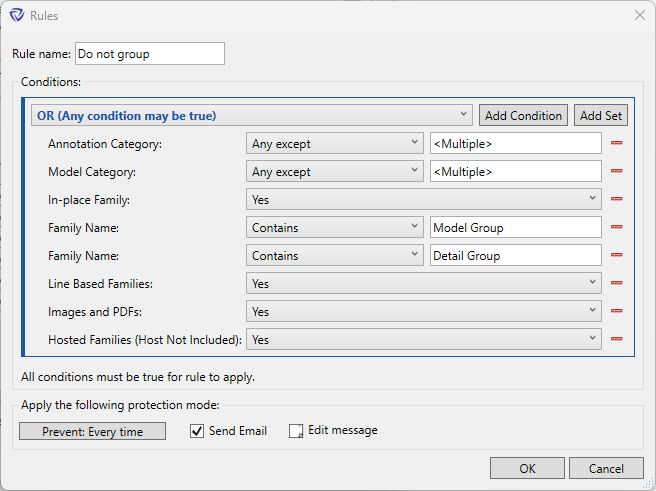Image resolution: width=656 pixels, height=491 pixels.
Task: Open the OR condition logic dropdown
Action: 252,115
